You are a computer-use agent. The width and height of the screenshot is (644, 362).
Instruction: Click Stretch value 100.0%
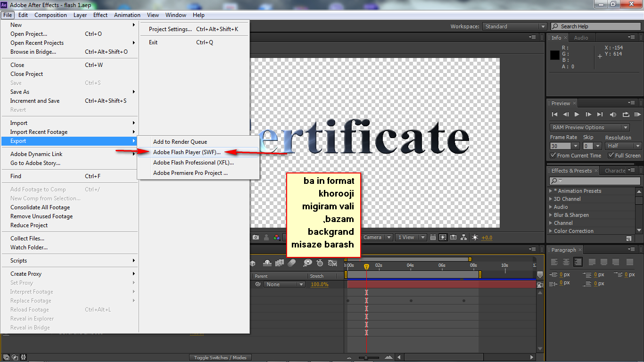320,284
